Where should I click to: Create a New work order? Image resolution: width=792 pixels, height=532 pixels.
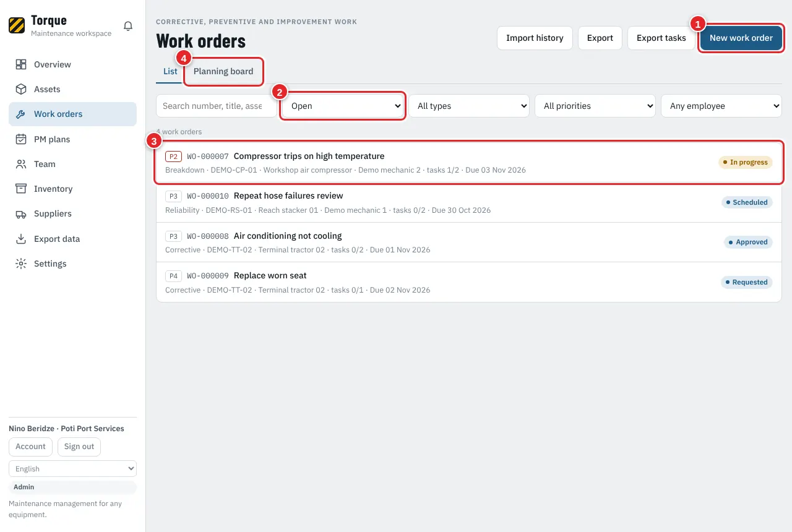[x=741, y=38]
